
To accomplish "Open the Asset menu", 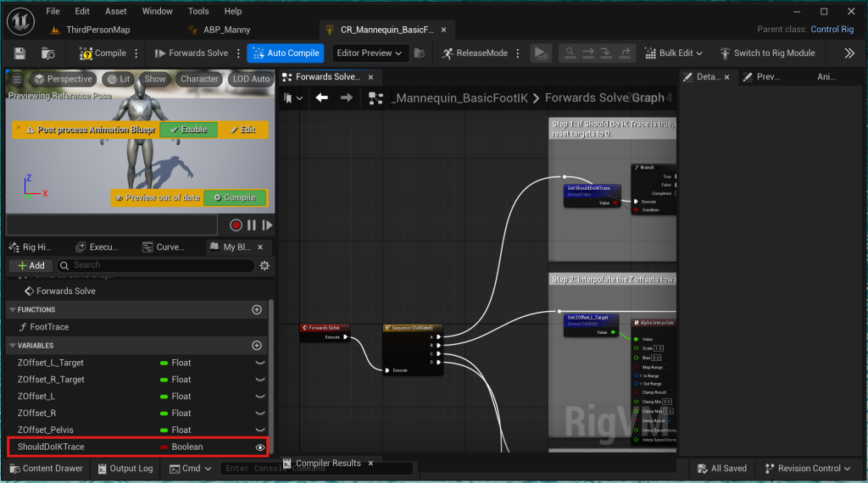I will coord(115,11).
